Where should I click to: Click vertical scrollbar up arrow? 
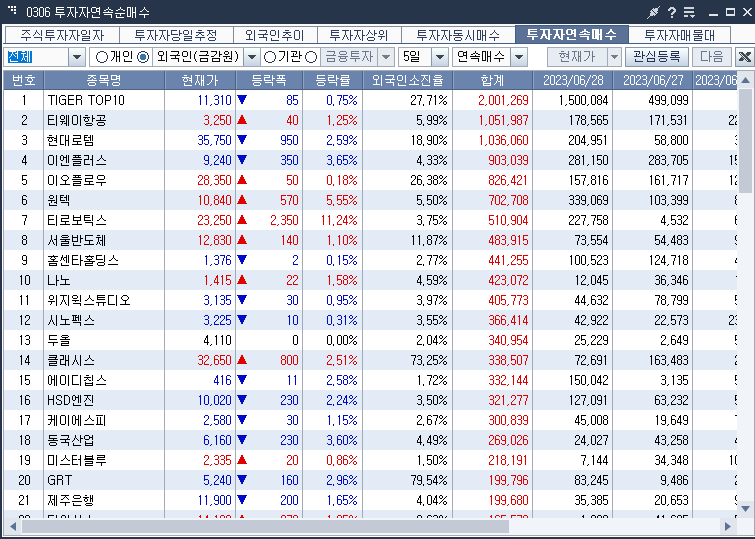[745, 80]
